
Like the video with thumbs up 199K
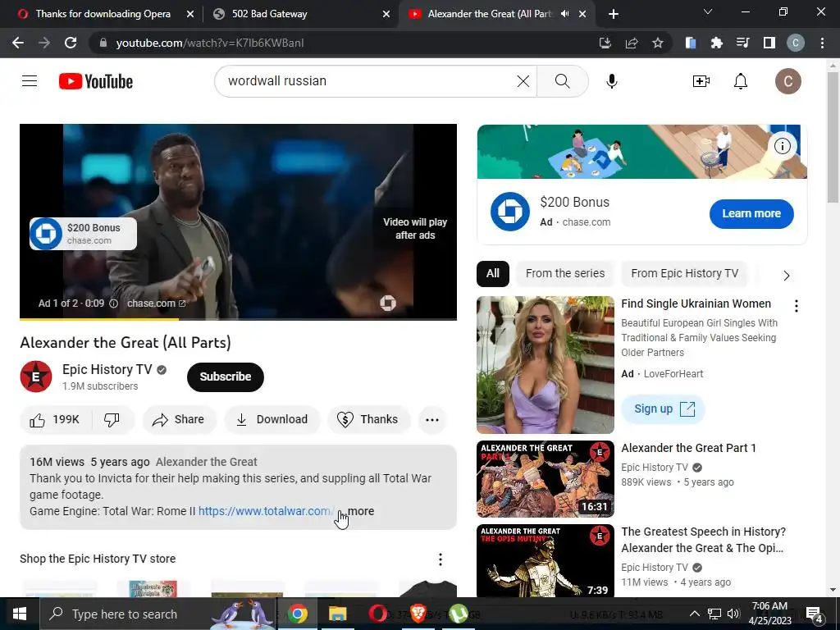point(55,419)
